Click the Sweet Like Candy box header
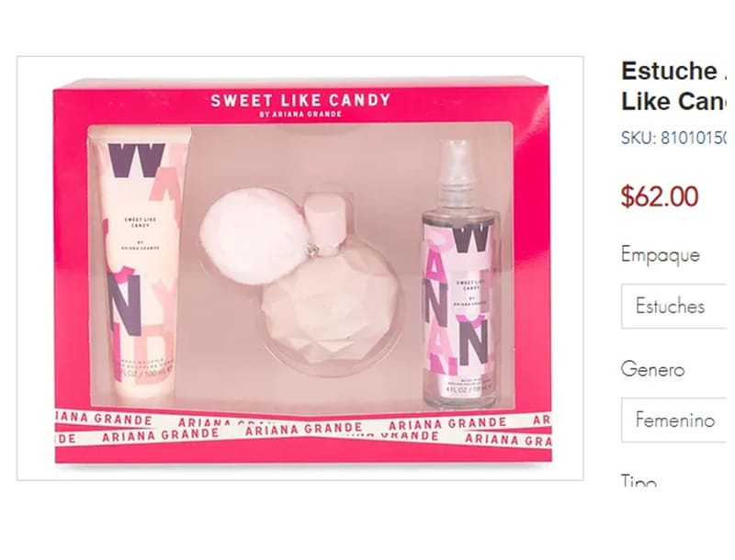 [300, 100]
